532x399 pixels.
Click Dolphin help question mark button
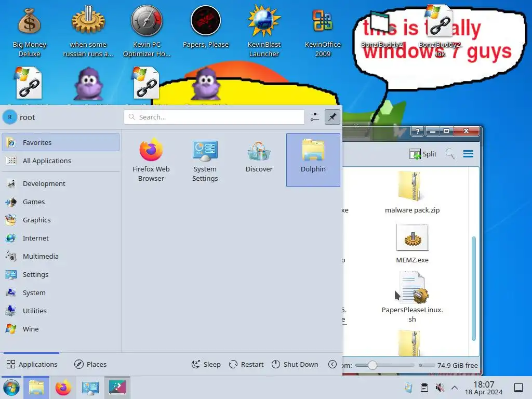[417, 131]
